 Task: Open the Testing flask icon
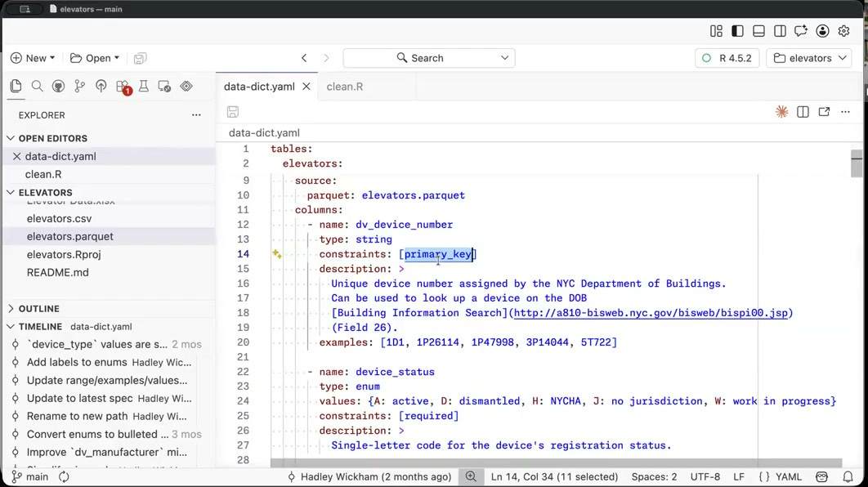pyautogui.click(x=143, y=87)
